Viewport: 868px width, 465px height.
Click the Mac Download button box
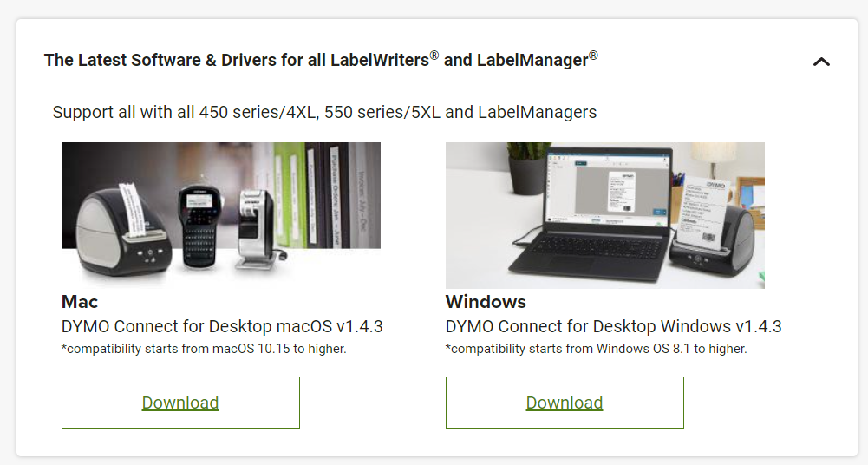[x=180, y=403]
